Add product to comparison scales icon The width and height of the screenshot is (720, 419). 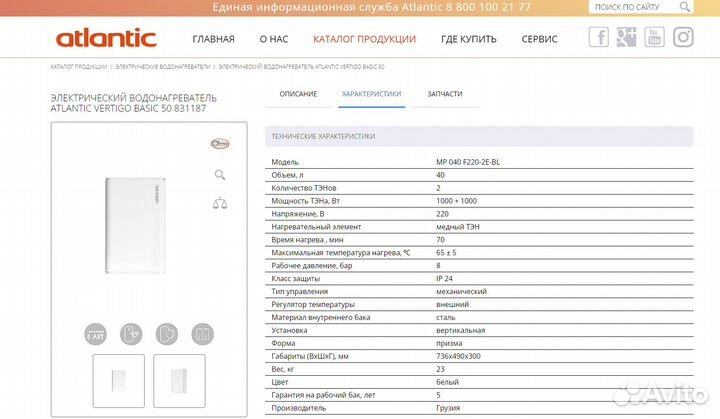pyautogui.click(x=220, y=203)
